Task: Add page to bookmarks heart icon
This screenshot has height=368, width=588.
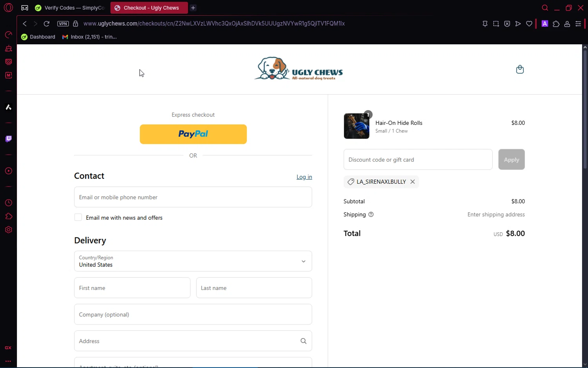Action: [529, 24]
